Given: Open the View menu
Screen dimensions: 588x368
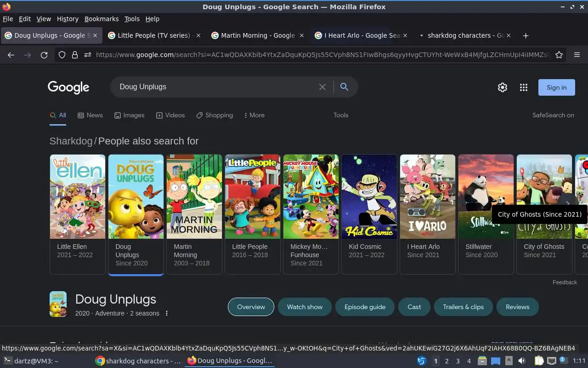Looking at the screenshot, I should pyautogui.click(x=44, y=19).
